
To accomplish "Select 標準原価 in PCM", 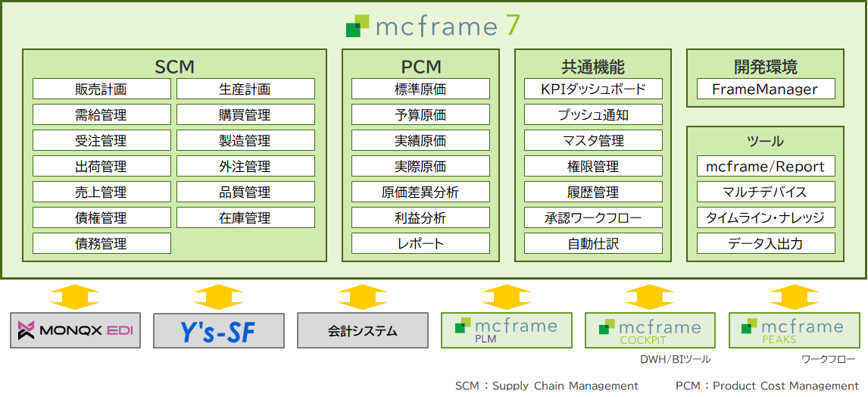I will (420, 89).
